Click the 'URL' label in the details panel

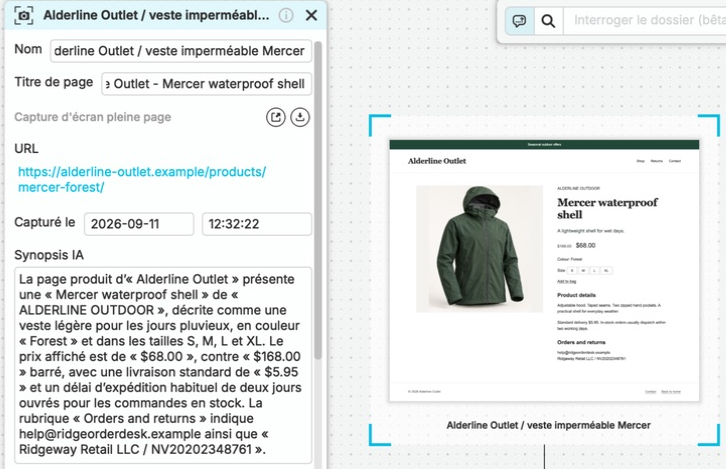26,149
